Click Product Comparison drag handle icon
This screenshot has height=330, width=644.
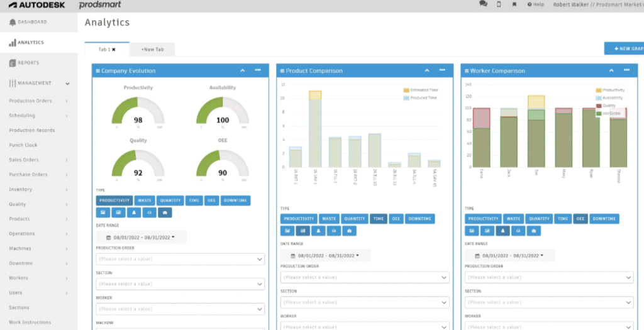(x=282, y=70)
